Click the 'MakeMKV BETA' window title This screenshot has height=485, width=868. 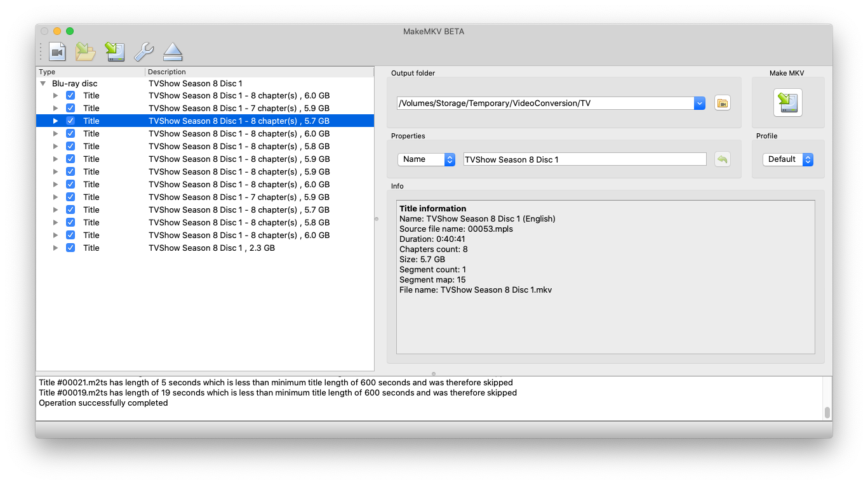434,31
